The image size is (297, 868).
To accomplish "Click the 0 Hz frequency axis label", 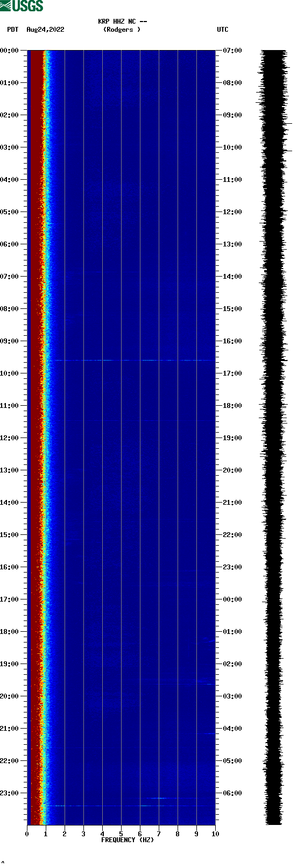I will click(27, 834).
